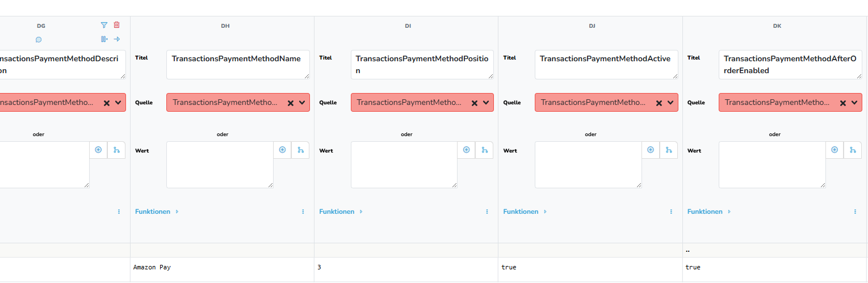Click the filter funnel icon in column DG

[x=104, y=25]
